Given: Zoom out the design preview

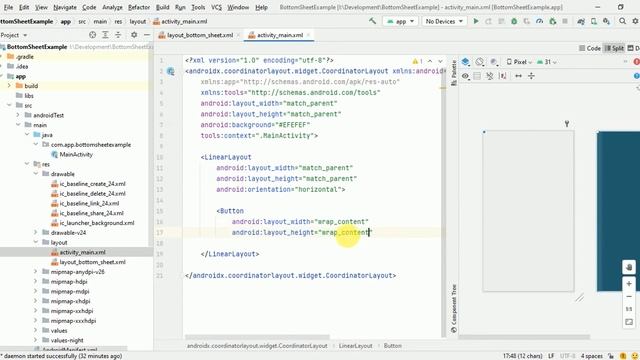Looking at the screenshot, I should click(x=629, y=296).
